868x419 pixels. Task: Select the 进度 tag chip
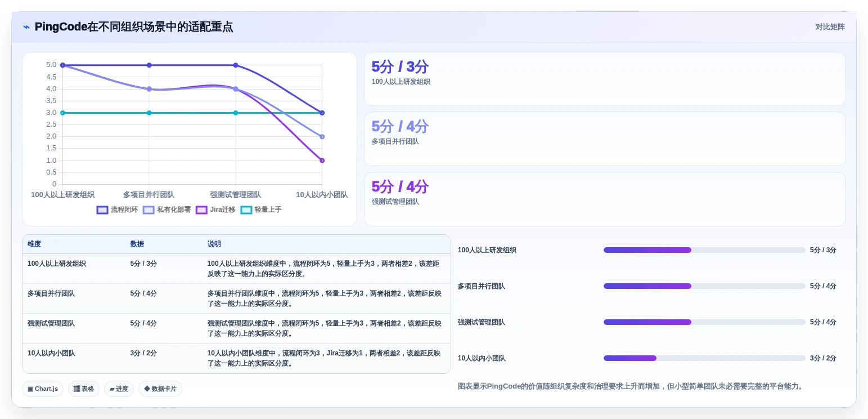click(x=119, y=389)
